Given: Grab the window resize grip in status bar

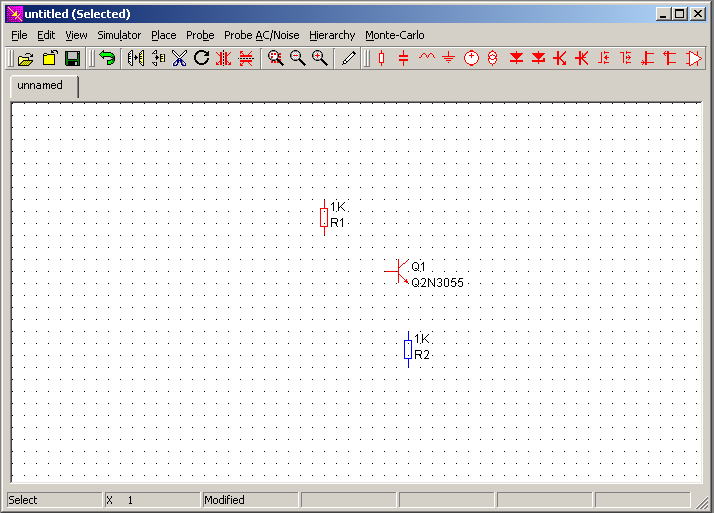Looking at the screenshot, I should [700, 501].
